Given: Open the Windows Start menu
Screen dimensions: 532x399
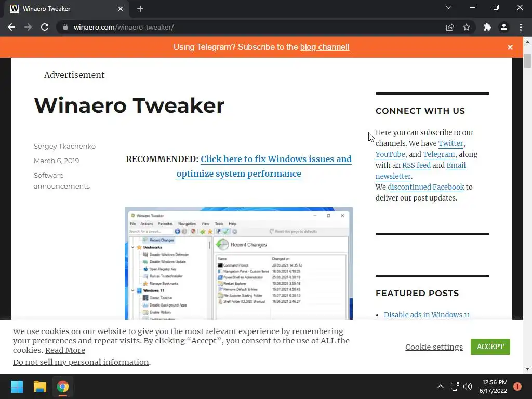Looking at the screenshot, I should [17, 387].
